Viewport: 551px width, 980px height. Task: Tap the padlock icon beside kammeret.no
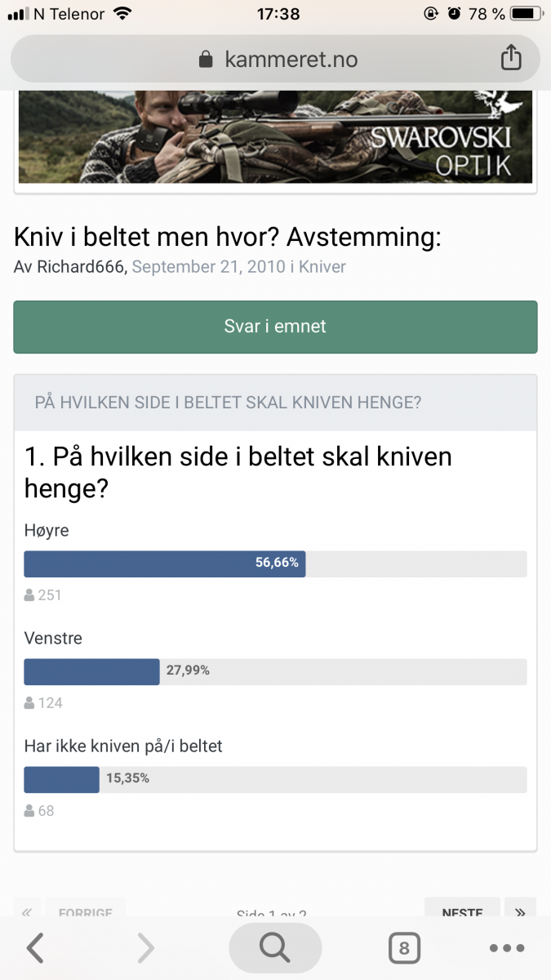tap(206, 60)
